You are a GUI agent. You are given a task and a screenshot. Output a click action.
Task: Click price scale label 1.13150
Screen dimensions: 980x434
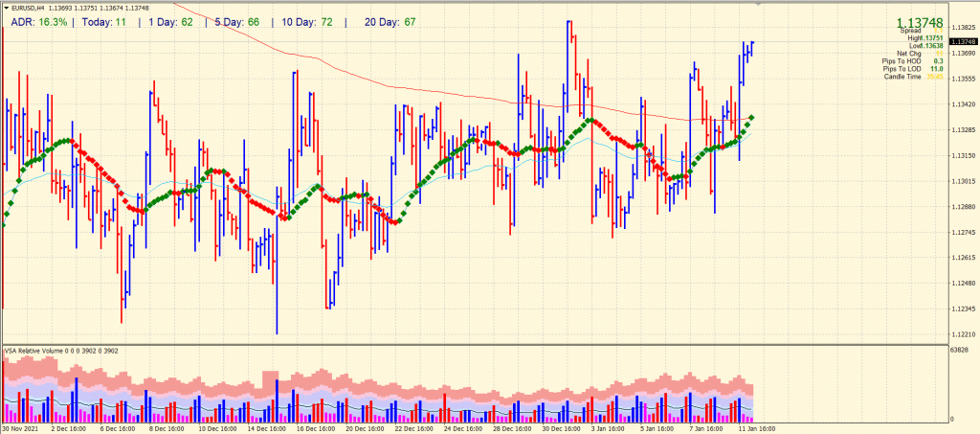coord(963,155)
